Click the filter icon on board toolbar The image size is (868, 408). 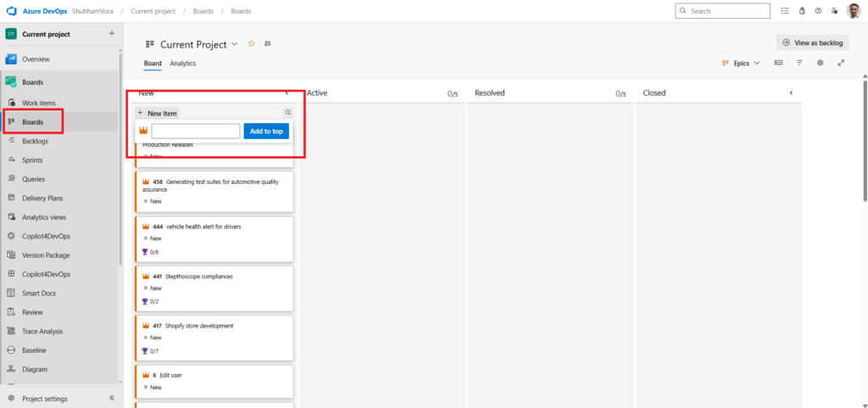coord(799,63)
